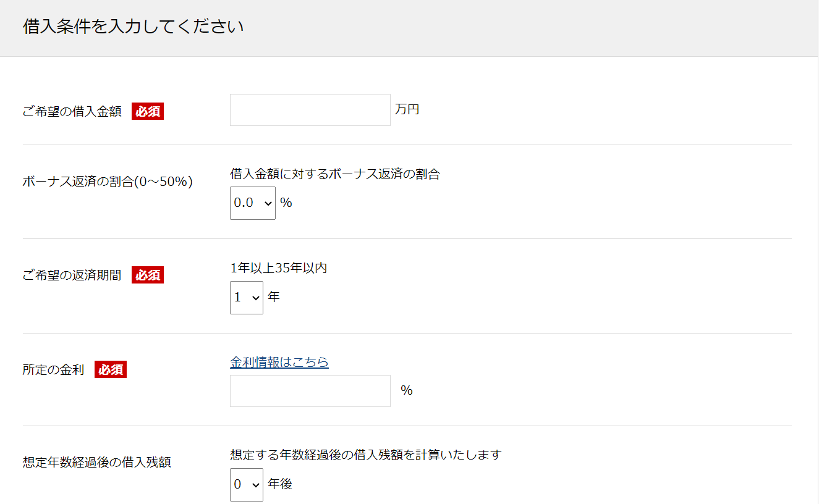The width and height of the screenshot is (819, 504).
Task: Open the 金利情報はこちら link
Action: point(279,362)
